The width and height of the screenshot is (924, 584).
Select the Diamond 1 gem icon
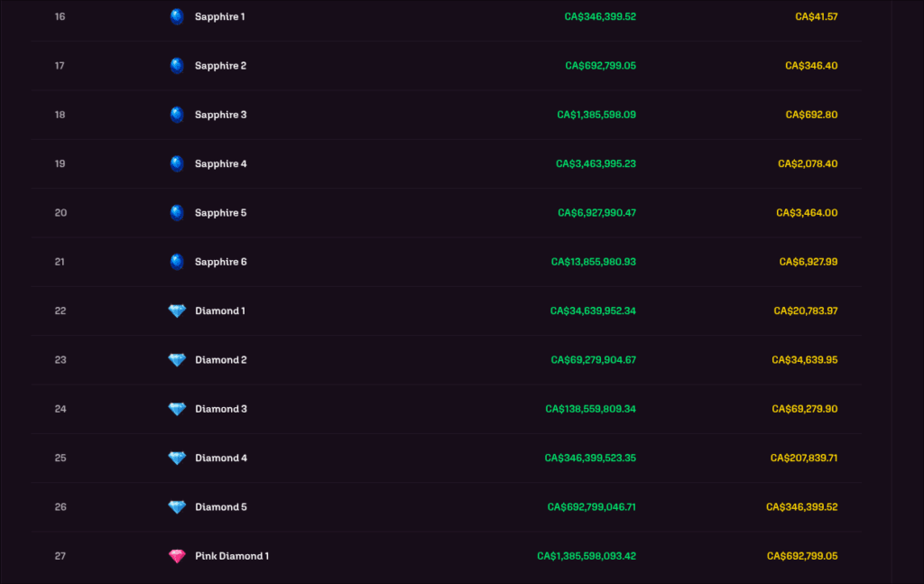coord(177,311)
